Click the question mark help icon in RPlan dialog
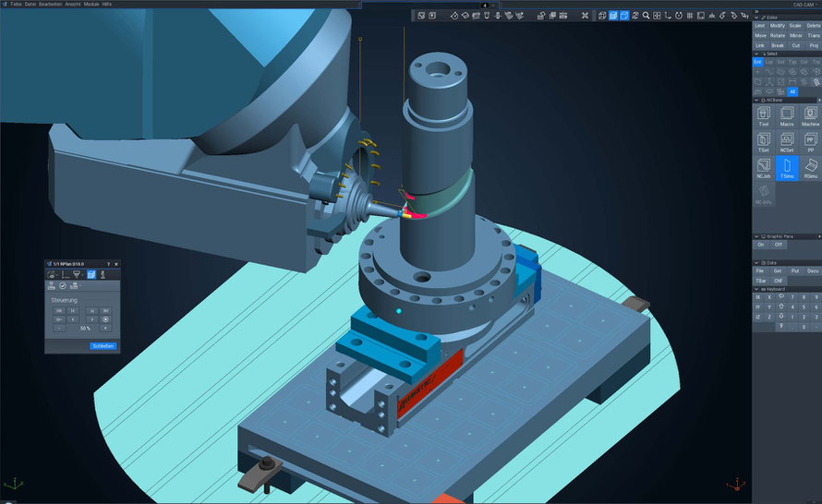 click(108, 264)
